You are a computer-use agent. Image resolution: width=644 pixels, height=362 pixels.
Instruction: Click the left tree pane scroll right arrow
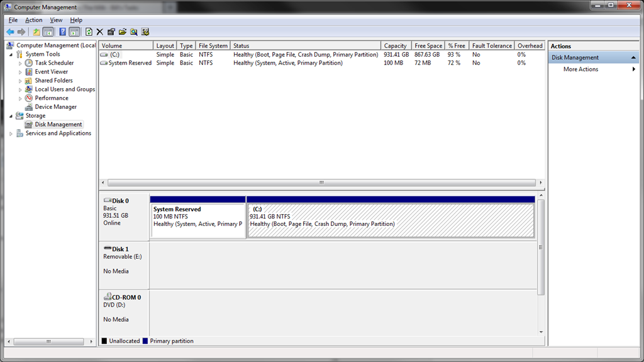(x=91, y=341)
